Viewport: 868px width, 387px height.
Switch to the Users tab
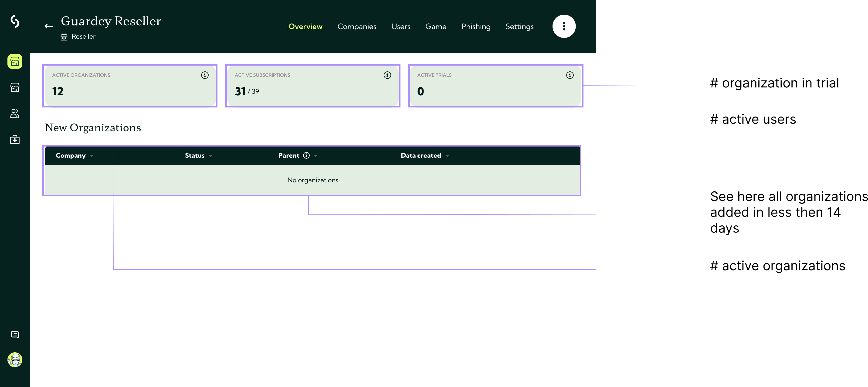[x=401, y=27]
